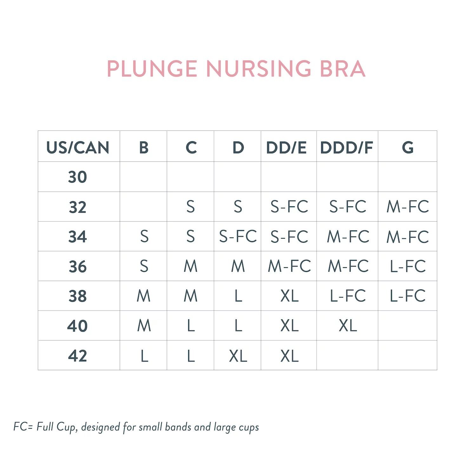Click the Plunge Nursing Bra title
This screenshot has width=476, height=476.
(236, 69)
